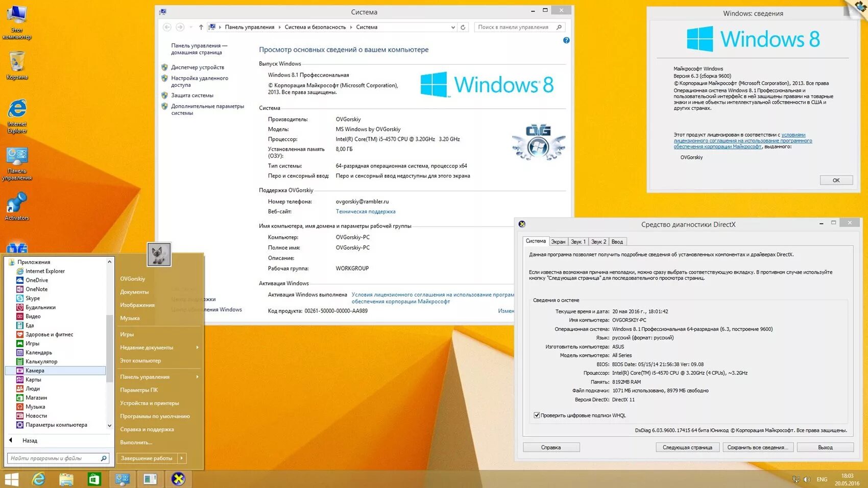Open the volume control in system tray
This screenshot has width=868, height=488.
click(807, 479)
